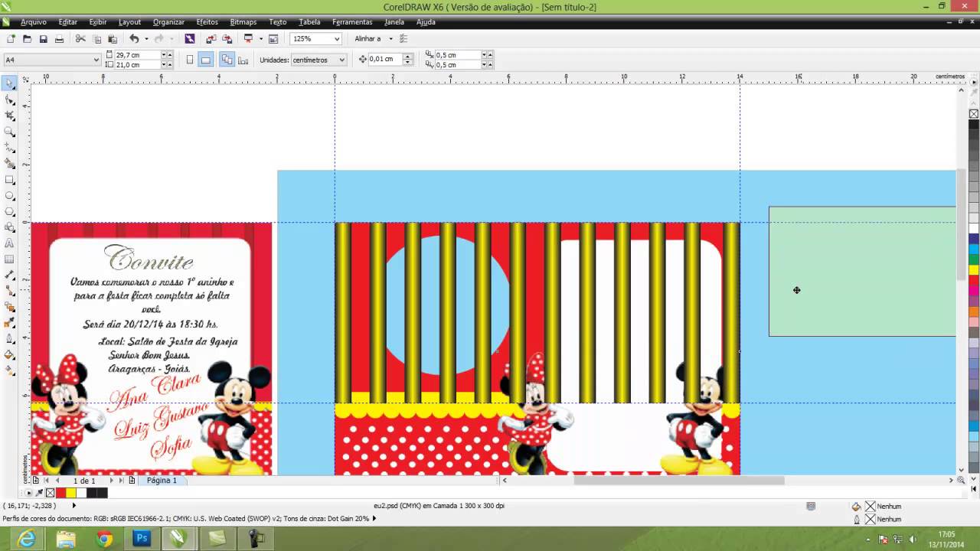The image size is (980, 551).
Task: Open the Bitmaps menu
Action: point(243,22)
